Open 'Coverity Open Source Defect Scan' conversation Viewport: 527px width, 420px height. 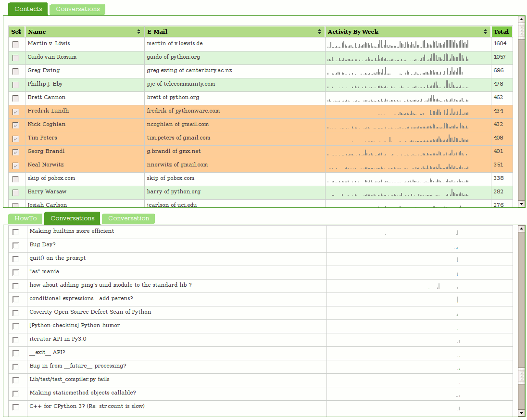pos(90,312)
